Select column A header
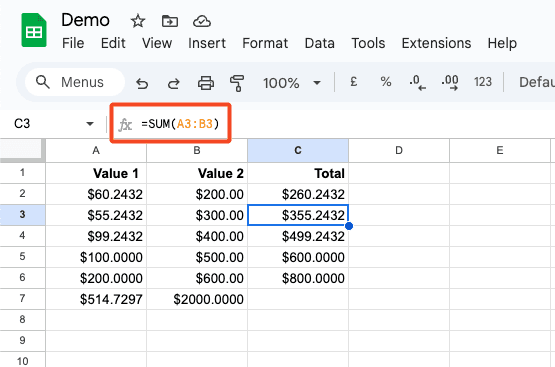Viewport: 555px width, 367px height. 96,150
